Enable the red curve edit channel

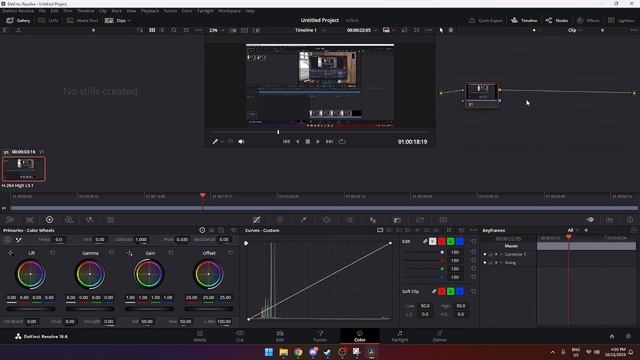(x=442, y=242)
